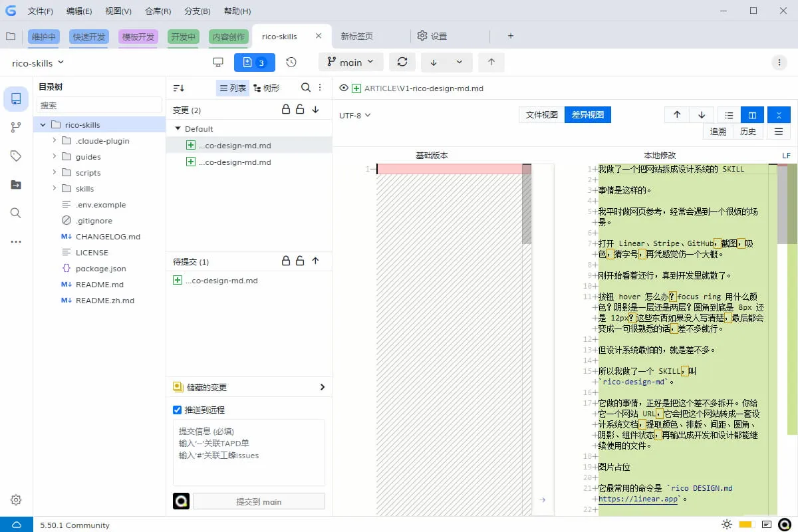Search changes with the magnifier icon
Screen dimensions: 798x532
(x=306, y=88)
